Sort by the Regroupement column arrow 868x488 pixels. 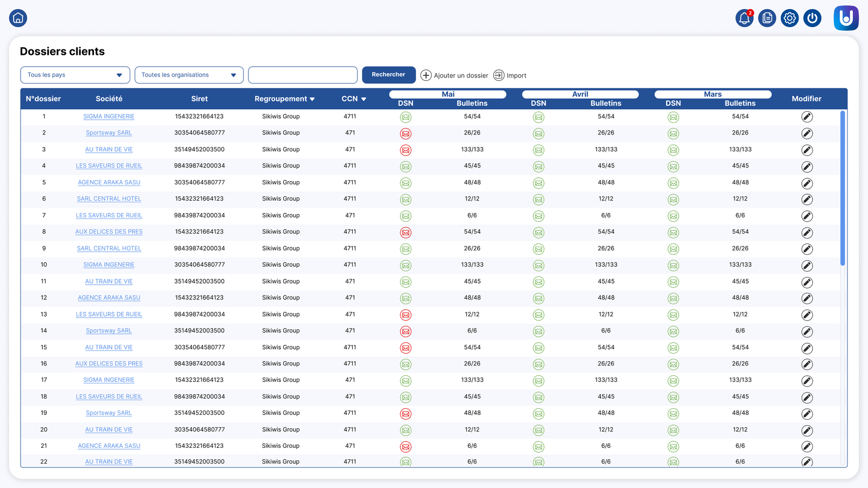pos(312,99)
